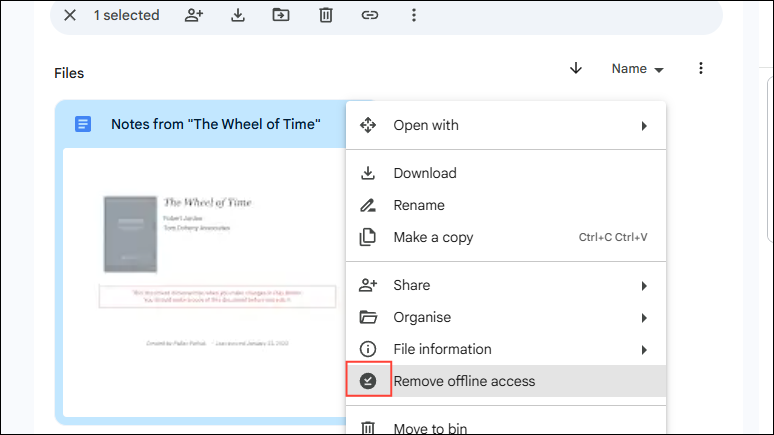The image size is (774, 435).
Task: Choose Download from the context menu
Action: click(425, 173)
